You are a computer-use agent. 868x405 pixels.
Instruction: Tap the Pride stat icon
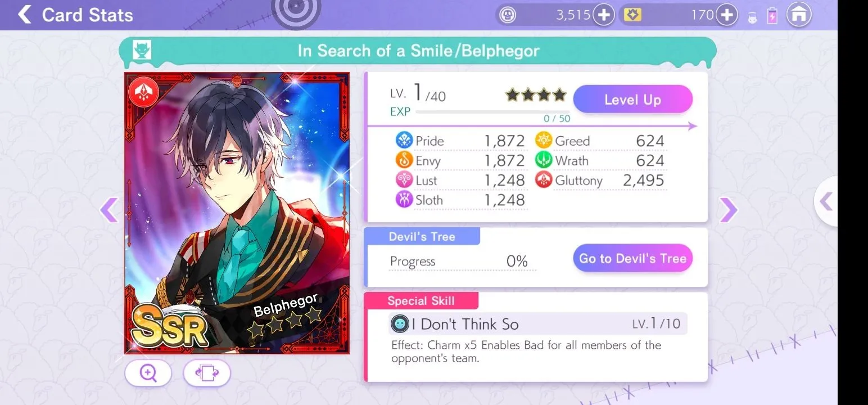pos(404,140)
